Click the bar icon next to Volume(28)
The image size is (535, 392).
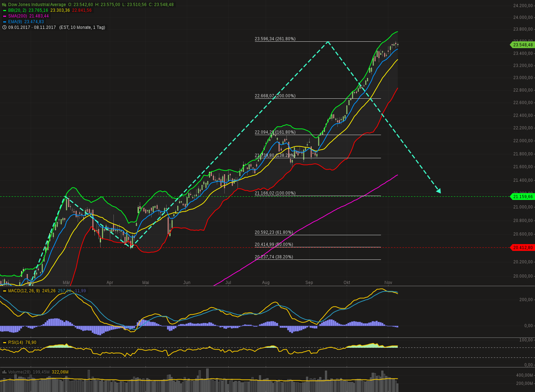pyautogui.click(x=4, y=372)
